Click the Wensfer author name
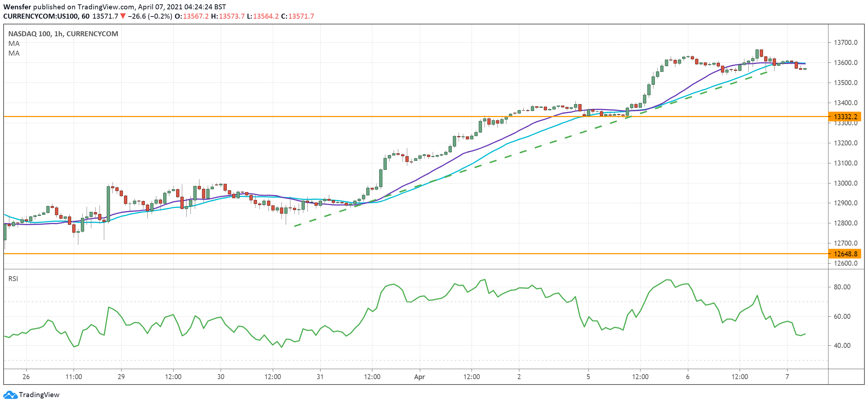 [17, 7]
